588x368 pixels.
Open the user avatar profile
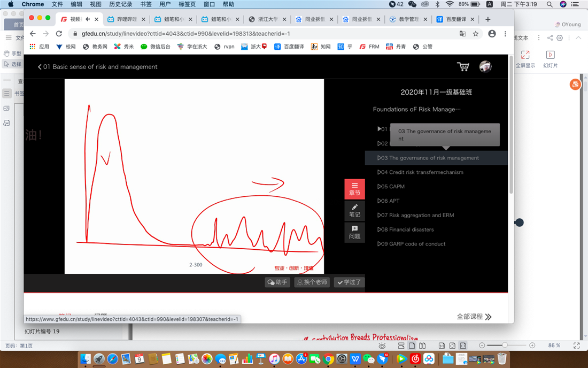point(485,67)
